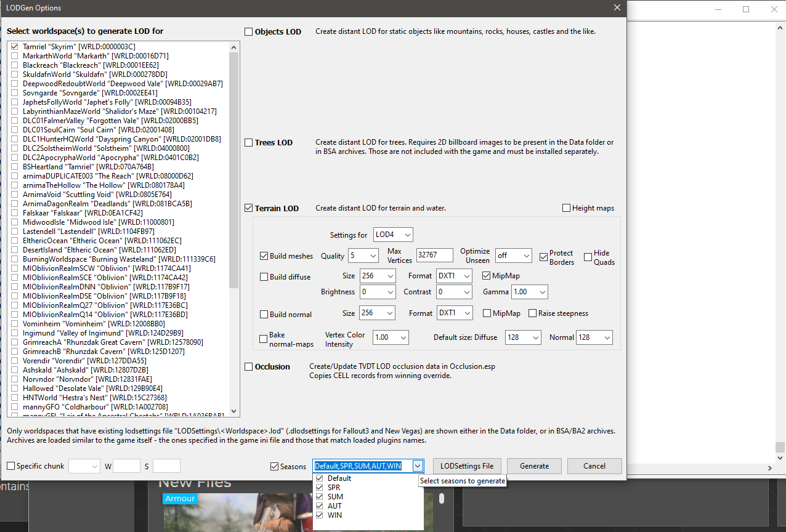Uncheck the Seasons checkbox
Viewport: 786px width, 532px height.
point(274,466)
